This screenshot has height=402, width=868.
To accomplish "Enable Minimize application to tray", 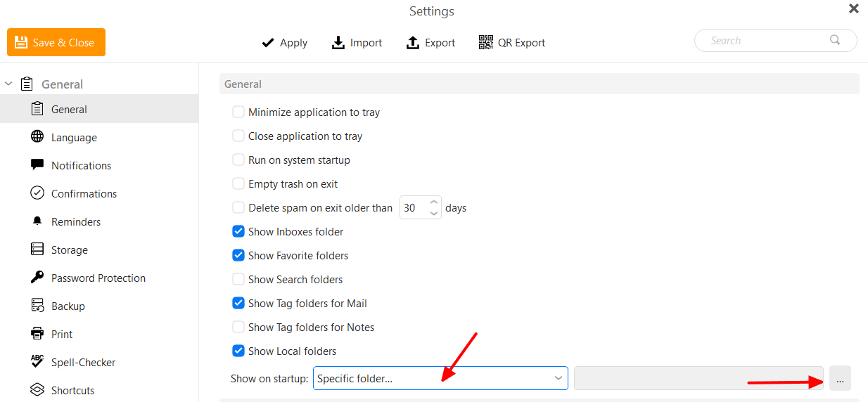I will (238, 112).
